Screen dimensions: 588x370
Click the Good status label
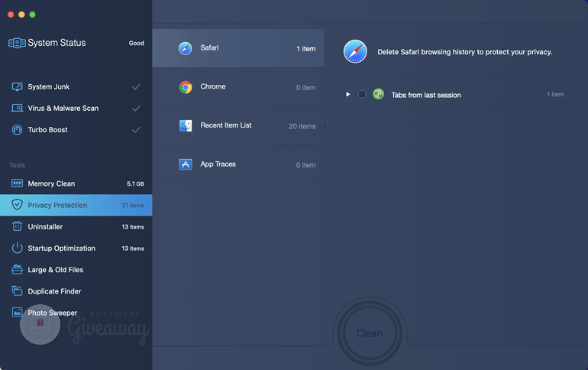tap(137, 43)
